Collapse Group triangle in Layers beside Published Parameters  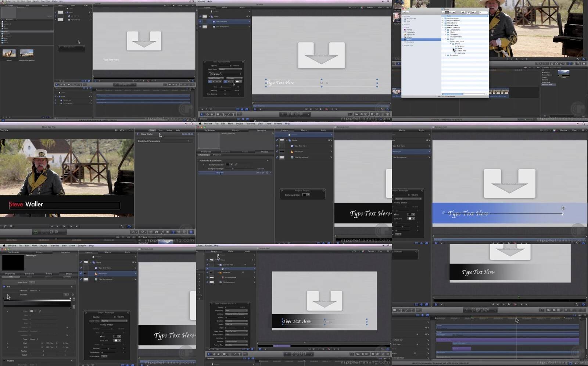tap(287, 140)
